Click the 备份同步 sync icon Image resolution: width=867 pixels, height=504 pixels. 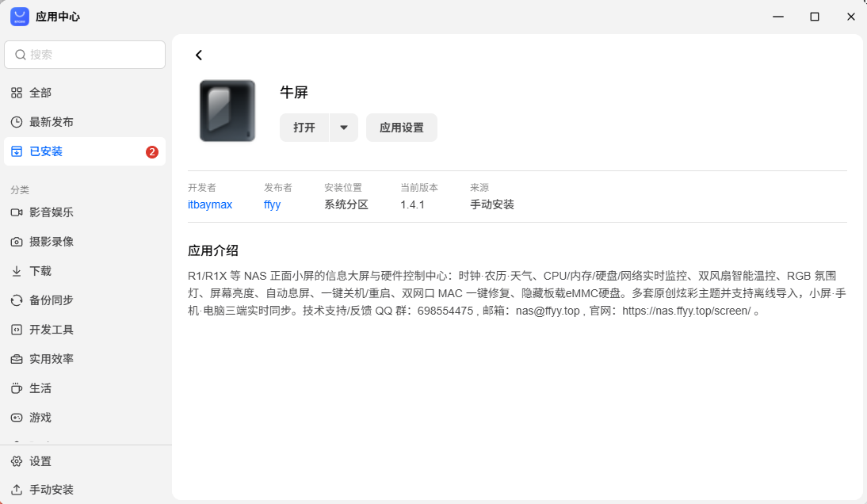[x=17, y=300]
